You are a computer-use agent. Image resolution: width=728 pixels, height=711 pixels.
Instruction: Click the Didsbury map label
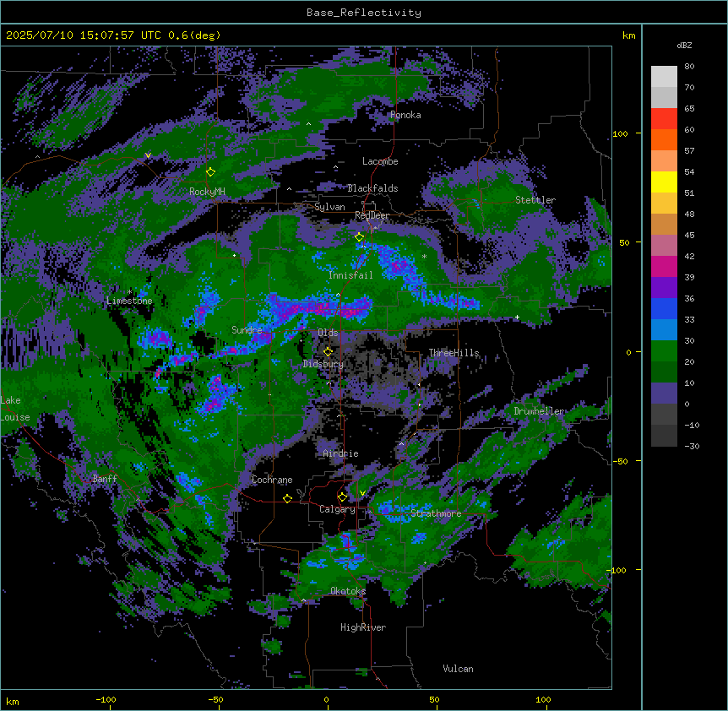pyautogui.click(x=323, y=364)
